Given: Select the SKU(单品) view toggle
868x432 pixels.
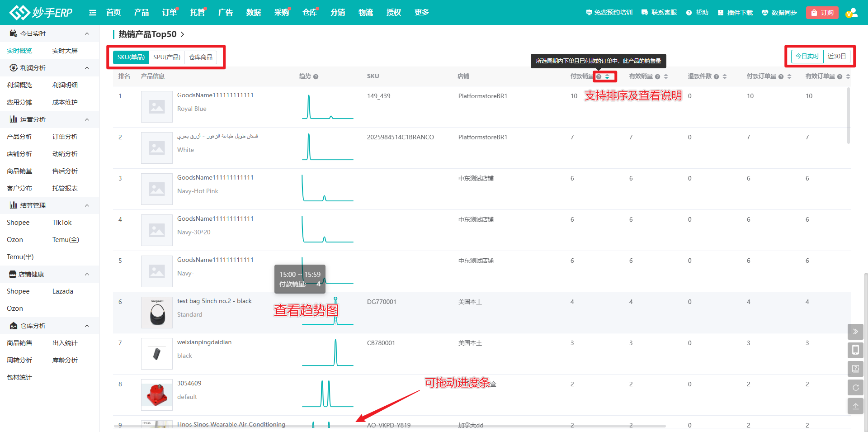Looking at the screenshot, I should (131, 57).
